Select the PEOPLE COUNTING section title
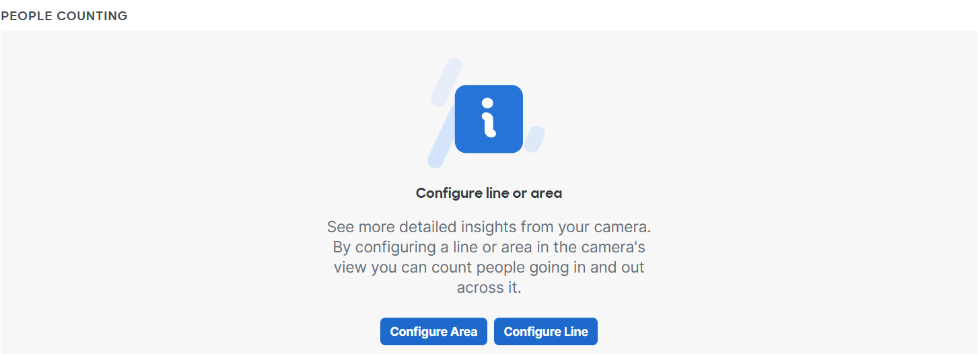 64,15
